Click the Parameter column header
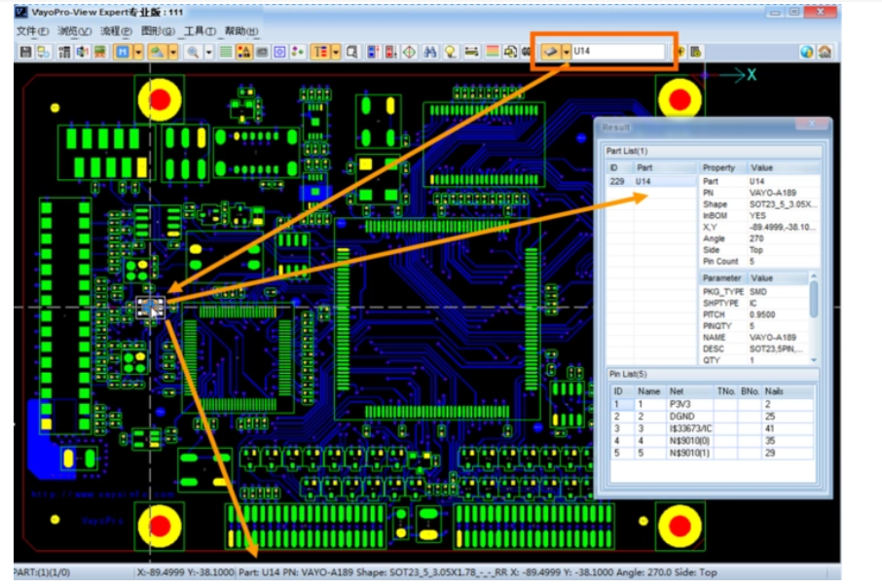This screenshot has width=882, height=588. click(721, 278)
